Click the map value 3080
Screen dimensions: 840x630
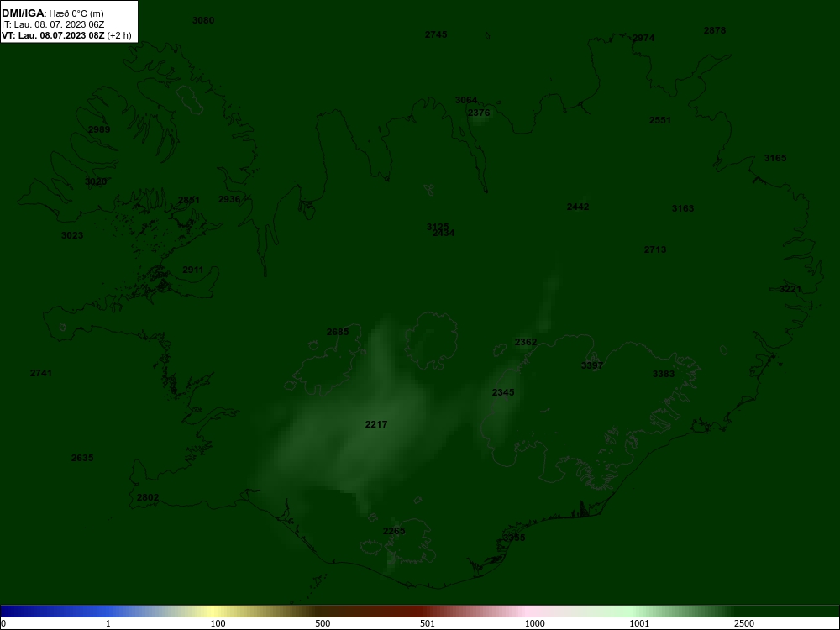(x=203, y=20)
